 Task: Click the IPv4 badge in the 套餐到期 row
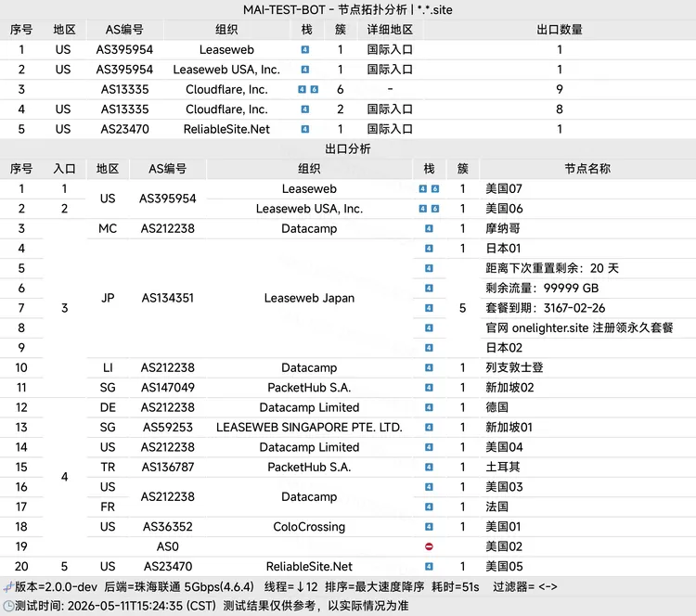click(429, 308)
